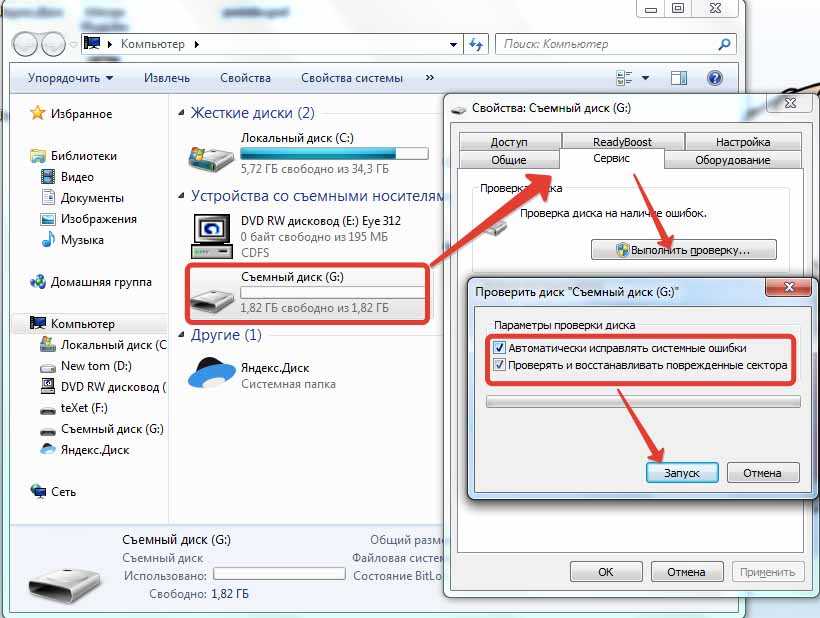Open the address bar history dropdown arrow
The image size is (820, 618).
[x=453, y=44]
